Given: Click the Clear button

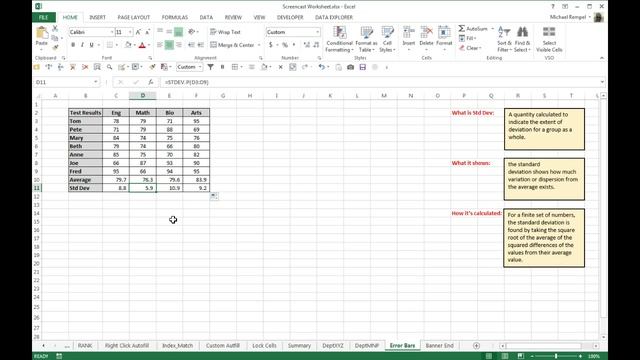Looking at the screenshot, I should (x=470, y=48).
